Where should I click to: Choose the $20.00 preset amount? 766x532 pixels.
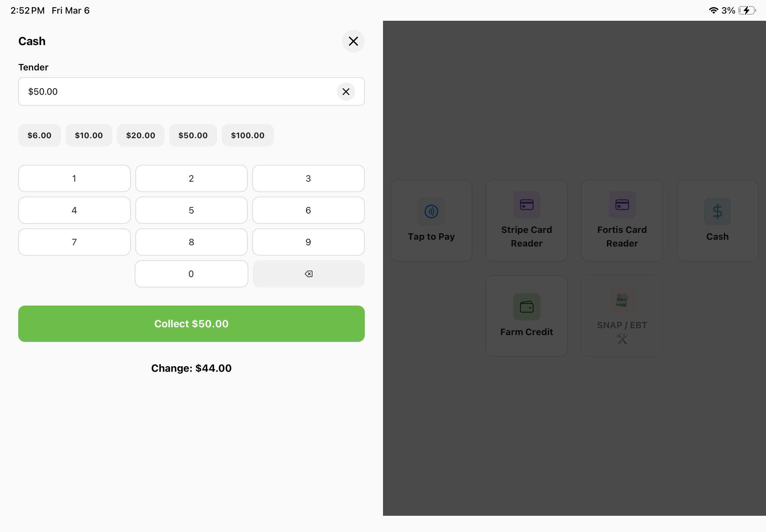[x=141, y=135]
